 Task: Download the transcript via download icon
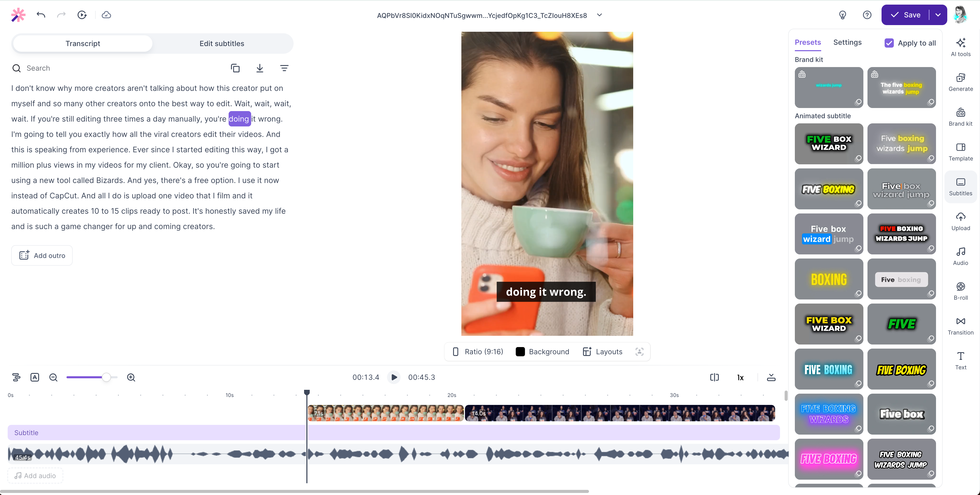(260, 68)
